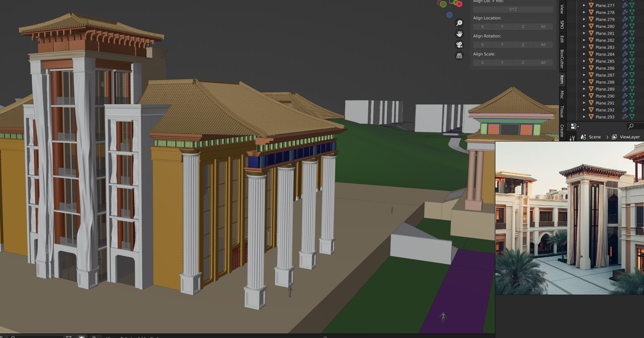This screenshot has width=644, height=338.
Task: Expand Plane.293 in the outliner
Action: click(583, 117)
